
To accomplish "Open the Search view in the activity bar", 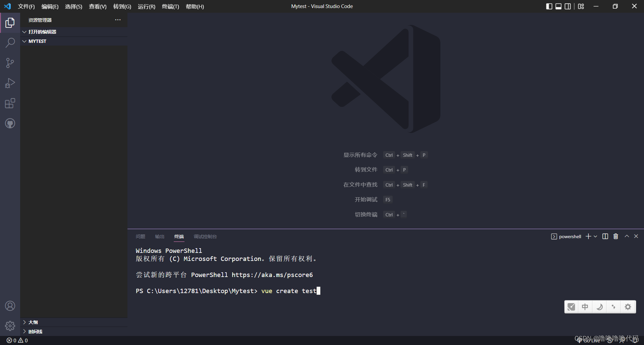I will pyautogui.click(x=10, y=43).
